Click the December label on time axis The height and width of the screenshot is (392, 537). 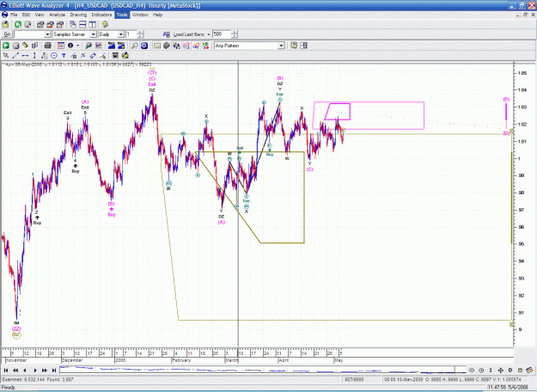72,360
